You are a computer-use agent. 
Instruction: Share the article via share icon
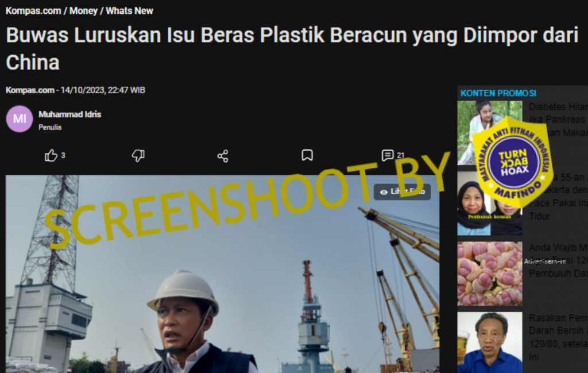coord(223,156)
